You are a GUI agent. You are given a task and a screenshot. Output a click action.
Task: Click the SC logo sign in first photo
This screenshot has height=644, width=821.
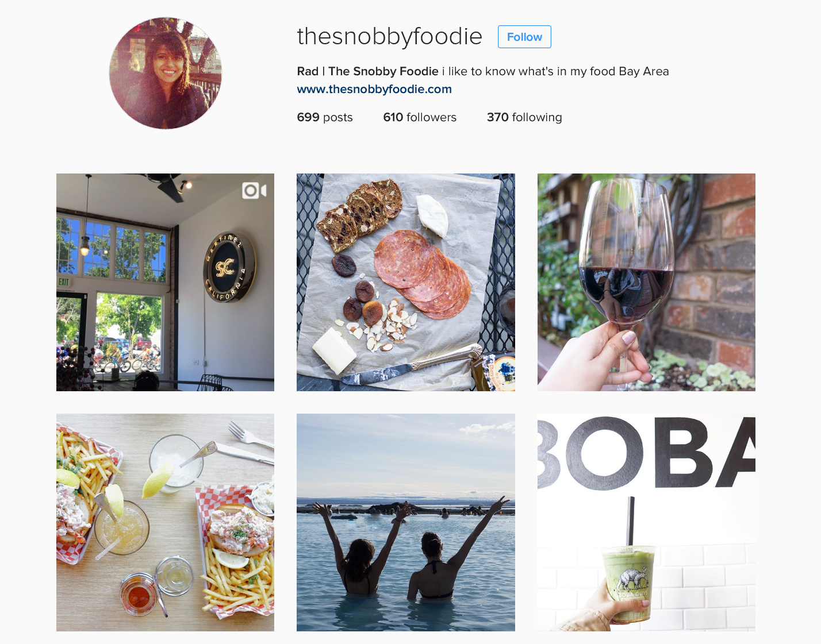229,267
